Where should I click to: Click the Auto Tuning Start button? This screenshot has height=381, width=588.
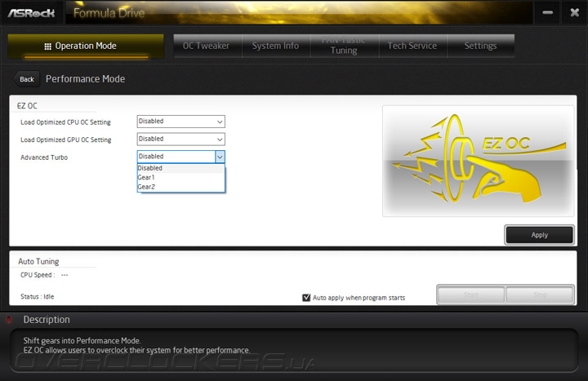[471, 295]
